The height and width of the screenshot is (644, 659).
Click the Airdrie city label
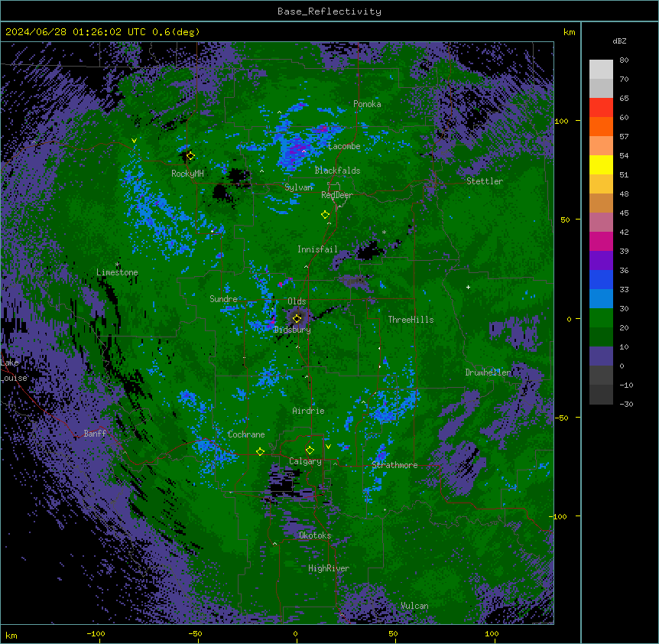(x=308, y=411)
